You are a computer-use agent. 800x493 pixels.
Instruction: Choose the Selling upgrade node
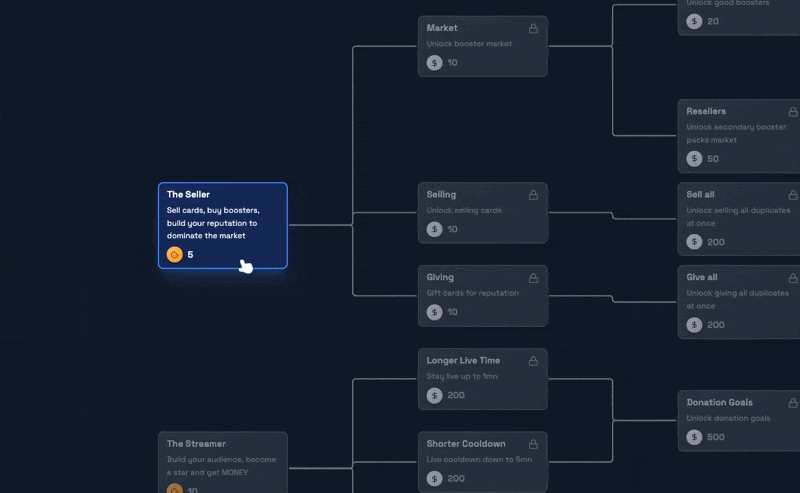coord(482,212)
